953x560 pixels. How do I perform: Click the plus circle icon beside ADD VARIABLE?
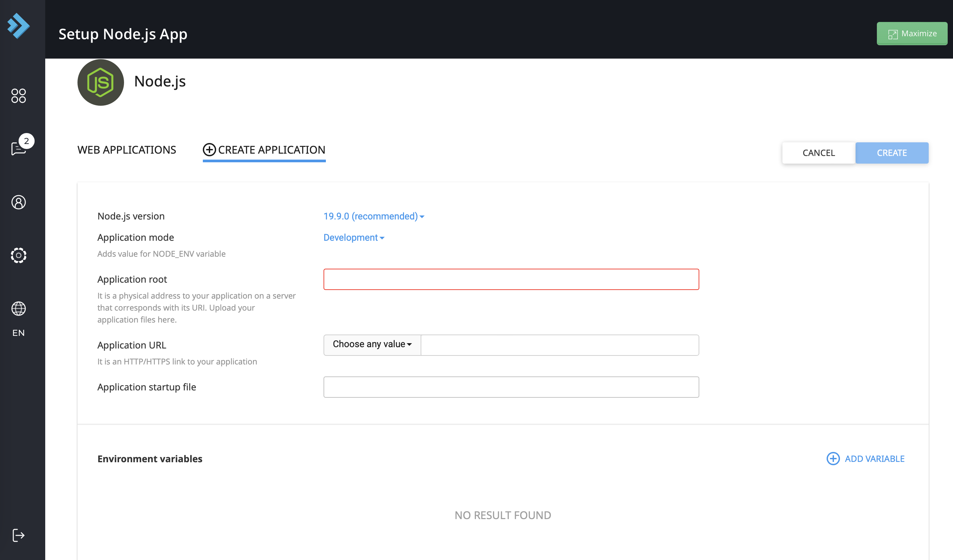[x=833, y=458]
